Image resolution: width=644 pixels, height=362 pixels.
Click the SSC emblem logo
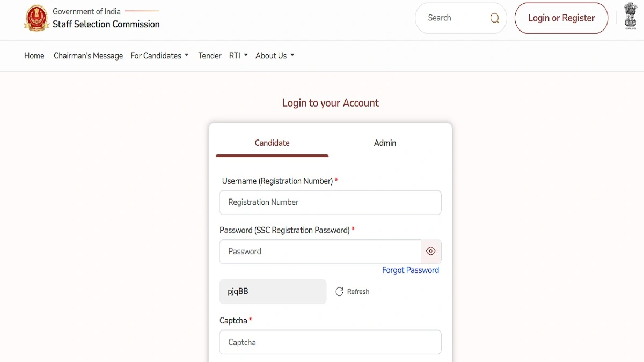[36, 18]
